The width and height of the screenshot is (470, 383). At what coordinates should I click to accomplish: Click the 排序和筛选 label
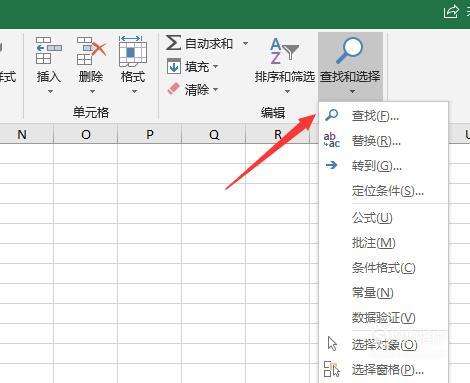tap(285, 77)
